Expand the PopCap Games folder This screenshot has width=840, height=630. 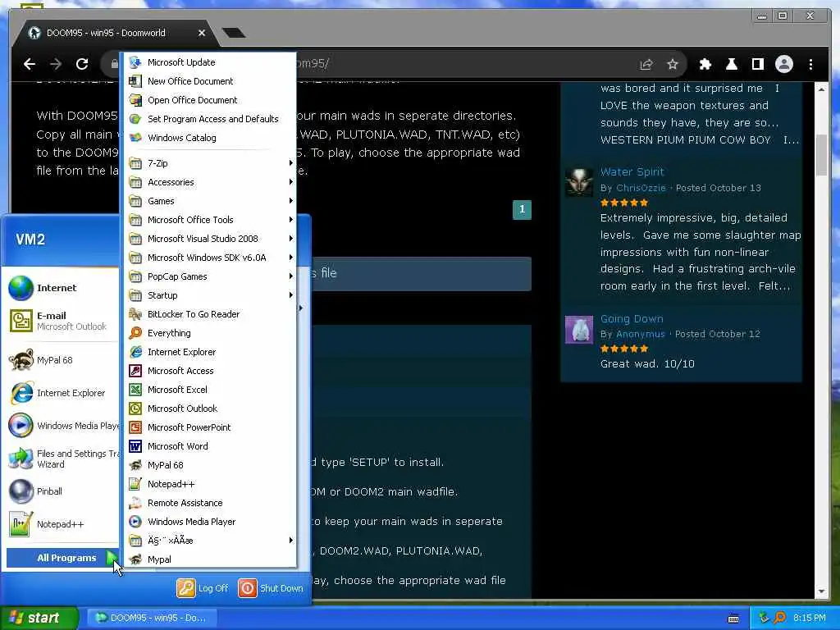pyautogui.click(x=211, y=276)
